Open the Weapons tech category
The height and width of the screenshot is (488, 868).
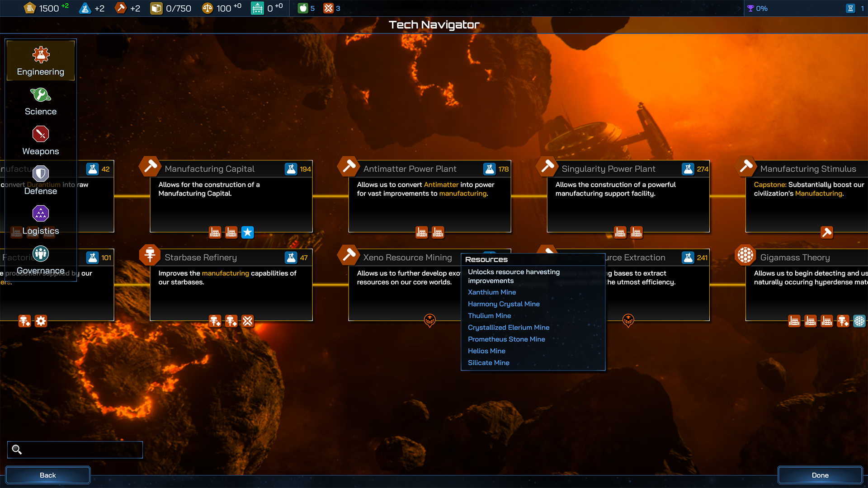(x=41, y=141)
